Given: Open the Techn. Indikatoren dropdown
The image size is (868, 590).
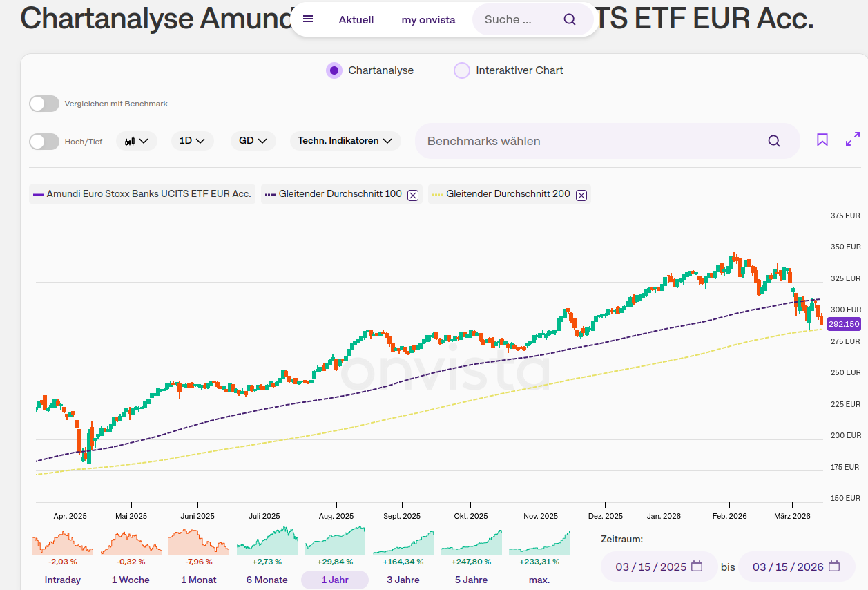Looking at the screenshot, I should [345, 141].
